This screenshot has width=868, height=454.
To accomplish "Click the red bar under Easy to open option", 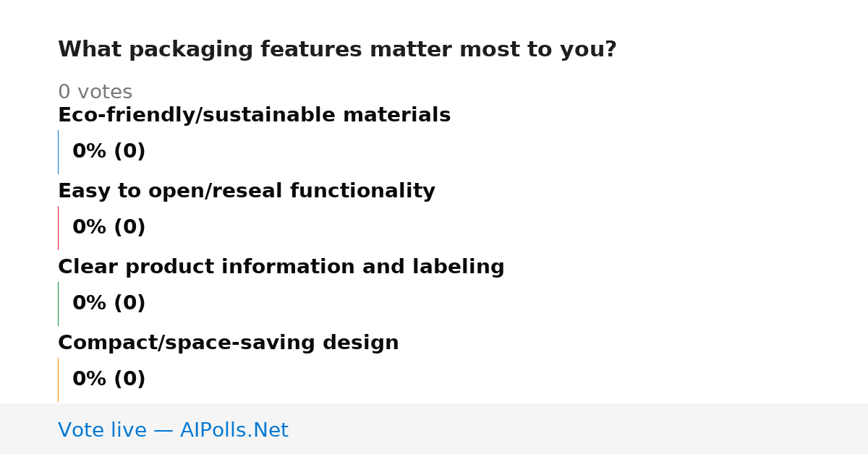I will click(58, 228).
